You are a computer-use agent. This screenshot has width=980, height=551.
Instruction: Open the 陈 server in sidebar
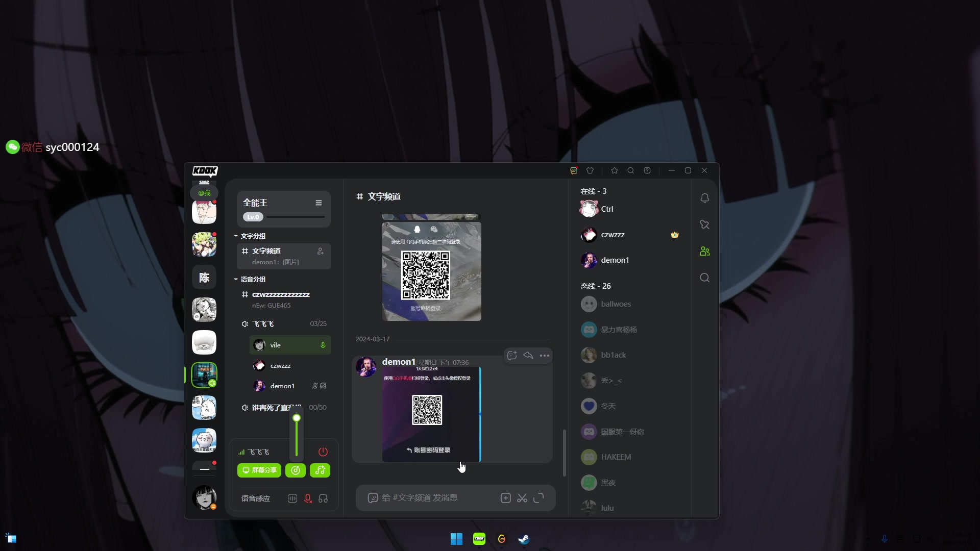[x=204, y=278]
